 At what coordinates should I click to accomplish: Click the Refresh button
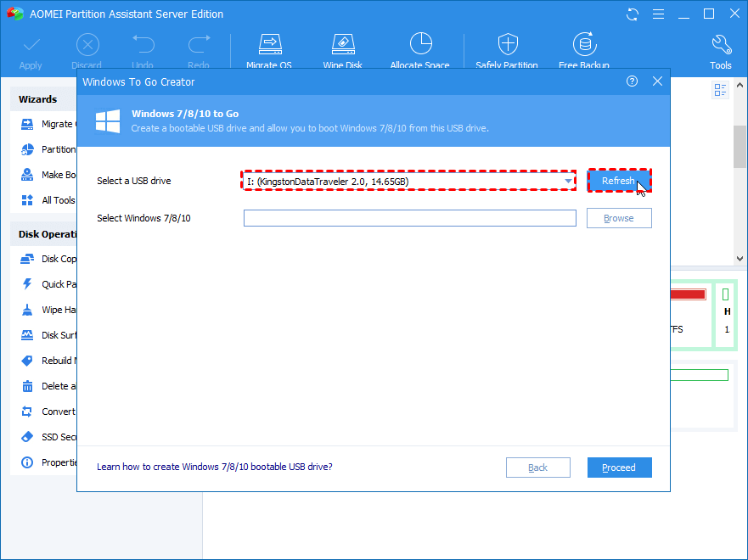click(619, 181)
